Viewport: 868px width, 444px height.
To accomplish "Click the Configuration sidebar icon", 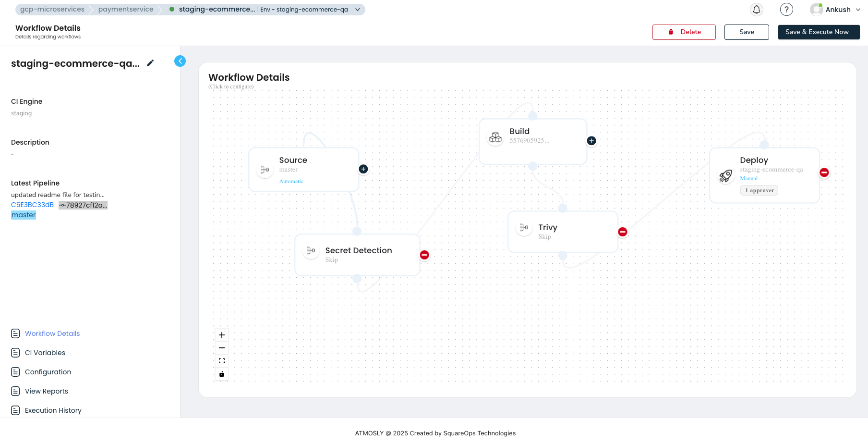I will [15, 372].
